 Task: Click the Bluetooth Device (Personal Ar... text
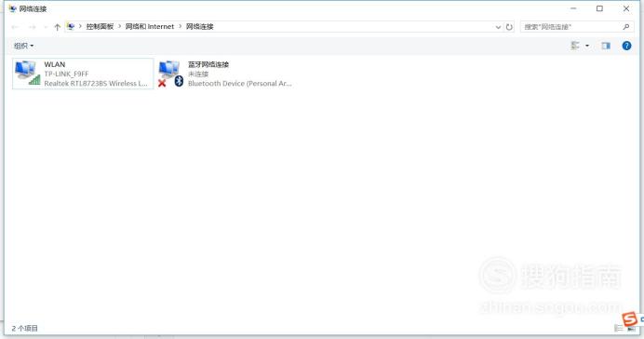(x=240, y=84)
